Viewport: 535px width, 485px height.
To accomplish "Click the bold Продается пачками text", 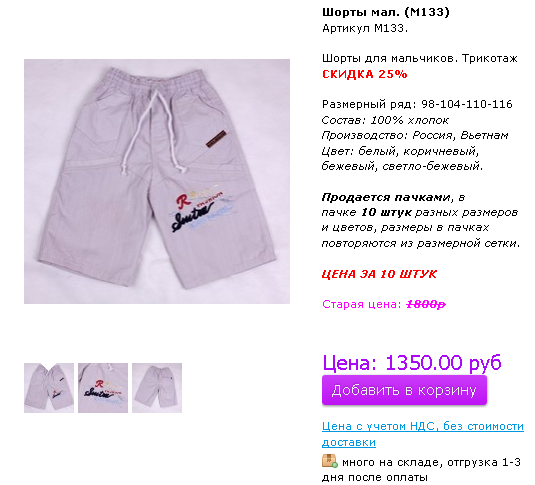I will 386,197.
